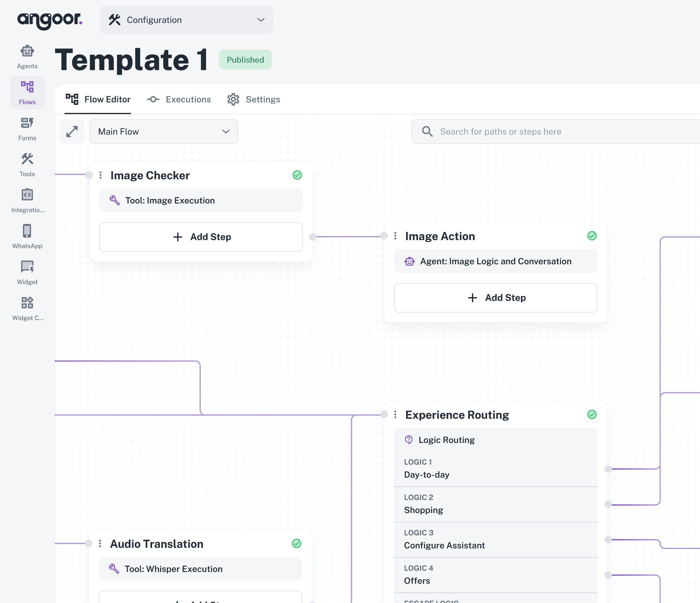Add a step to Image Action
Screen dimensions: 700x603
click(496, 297)
